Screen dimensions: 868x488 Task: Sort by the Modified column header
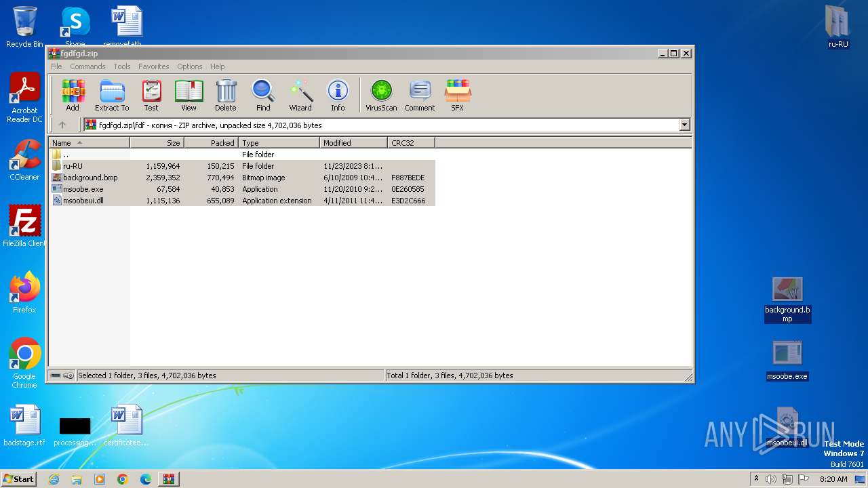coord(353,143)
